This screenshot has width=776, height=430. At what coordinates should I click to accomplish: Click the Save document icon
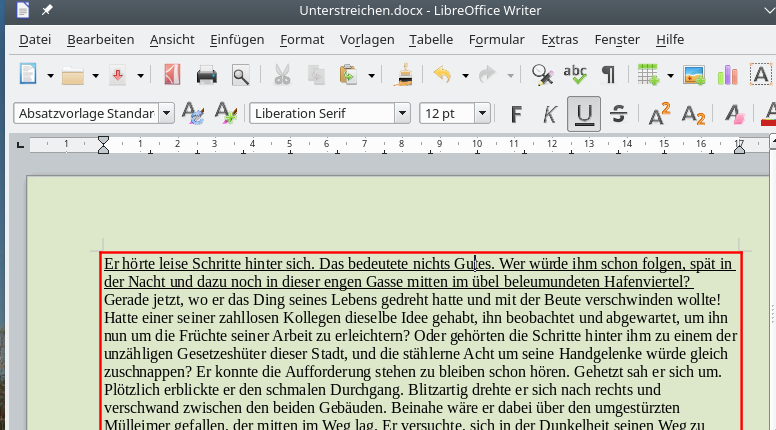pyautogui.click(x=118, y=76)
